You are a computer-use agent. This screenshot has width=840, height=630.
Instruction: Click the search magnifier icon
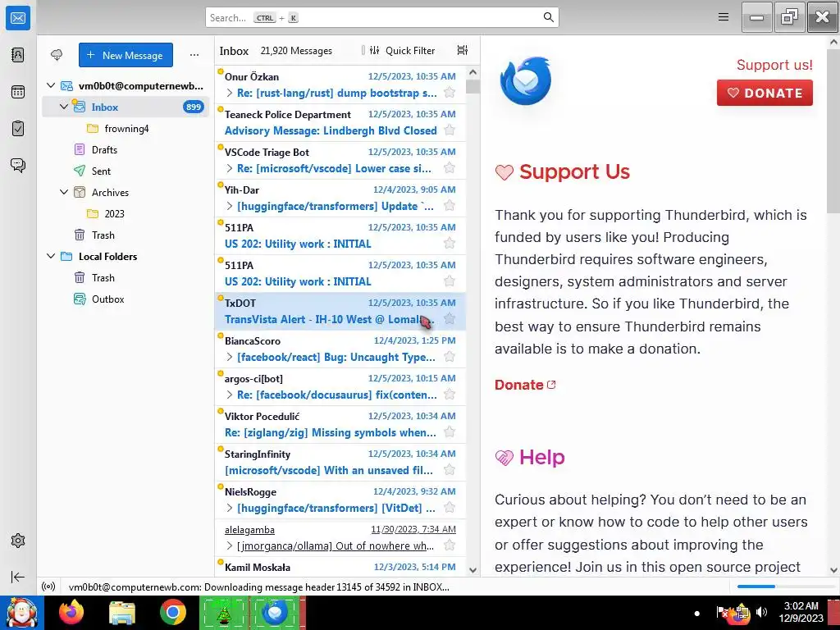point(548,17)
